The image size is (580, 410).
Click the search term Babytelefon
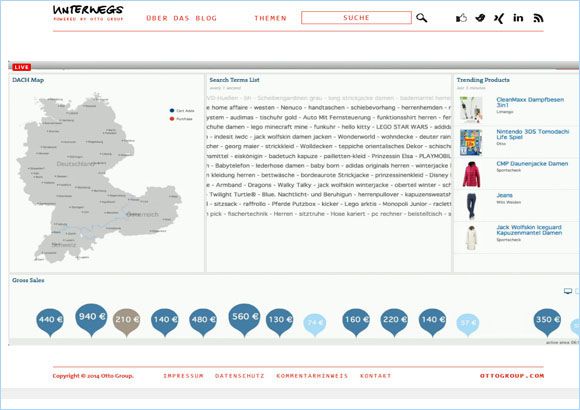tap(232, 165)
